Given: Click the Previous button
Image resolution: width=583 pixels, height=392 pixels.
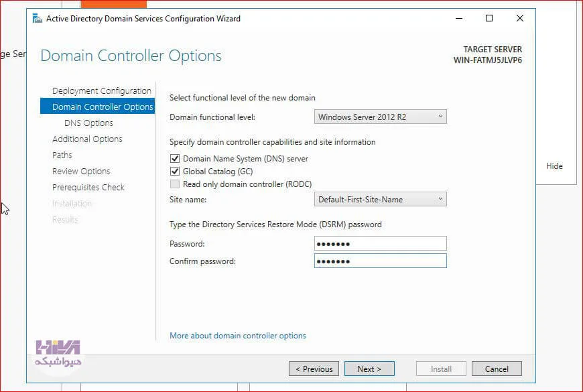Looking at the screenshot, I should 314,369.
